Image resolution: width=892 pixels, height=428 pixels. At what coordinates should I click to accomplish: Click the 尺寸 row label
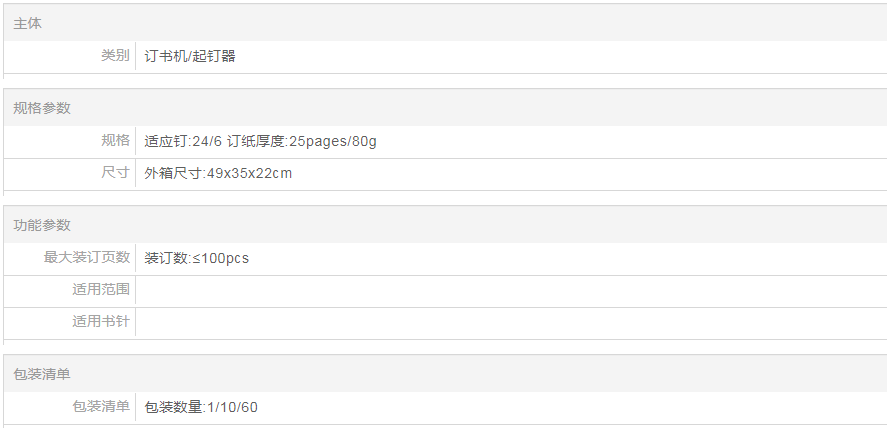click(115, 172)
